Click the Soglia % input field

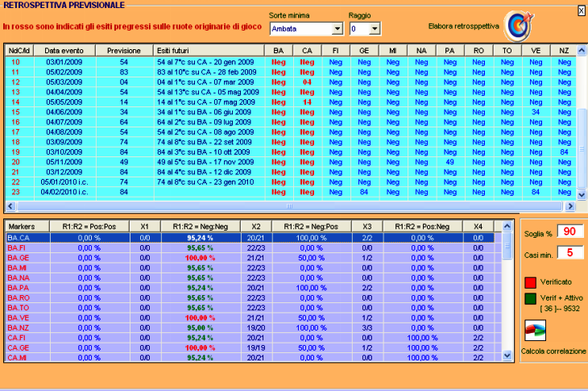(569, 231)
